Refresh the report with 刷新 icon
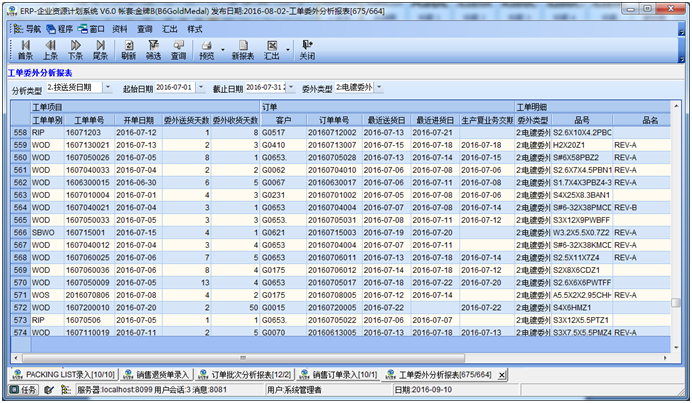 click(x=128, y=50)
